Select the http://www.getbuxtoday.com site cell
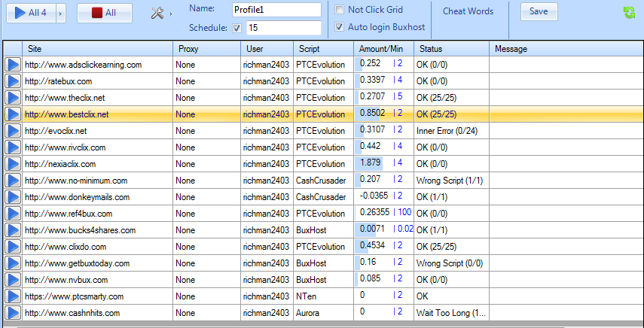This screenshot has height=328, width=644. point(97,263)
